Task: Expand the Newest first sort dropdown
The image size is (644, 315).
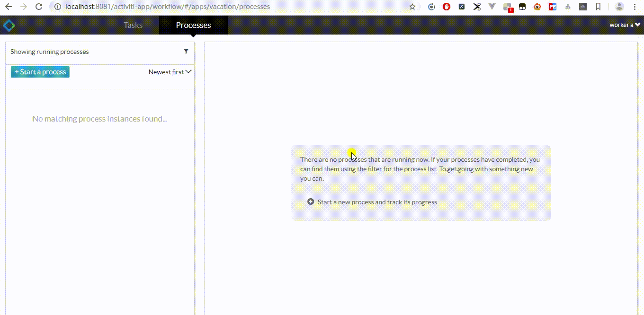Action: tap(170, 72)
